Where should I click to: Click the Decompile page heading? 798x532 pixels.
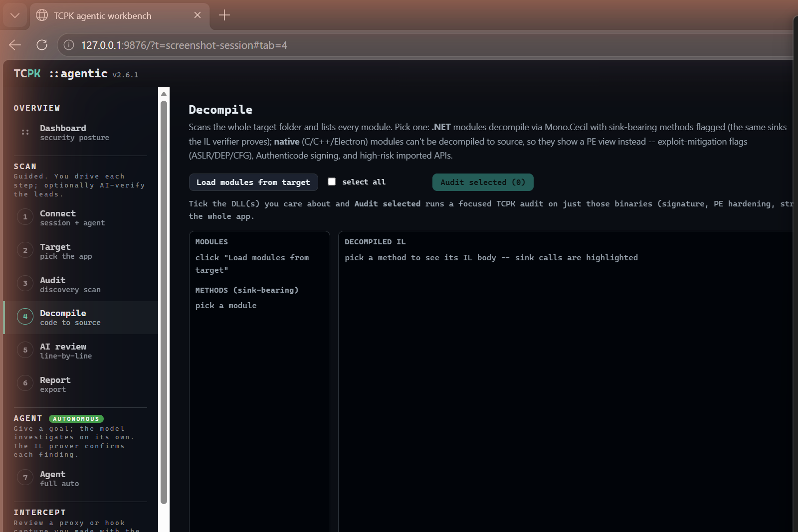point(220,110)
